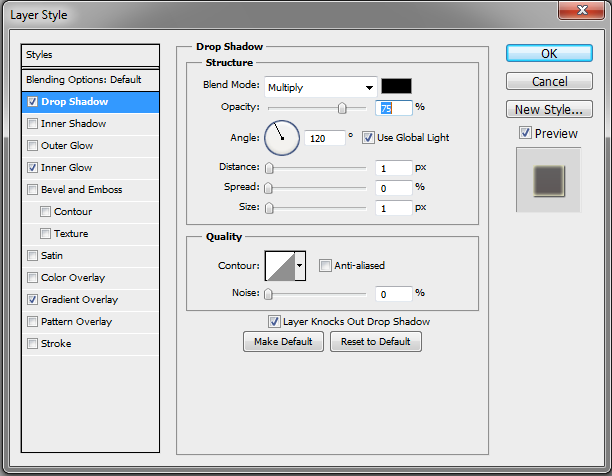Open the Inner Shadow settings label
612x476 pixels.
pyautogui.click(x=73, y=124)
